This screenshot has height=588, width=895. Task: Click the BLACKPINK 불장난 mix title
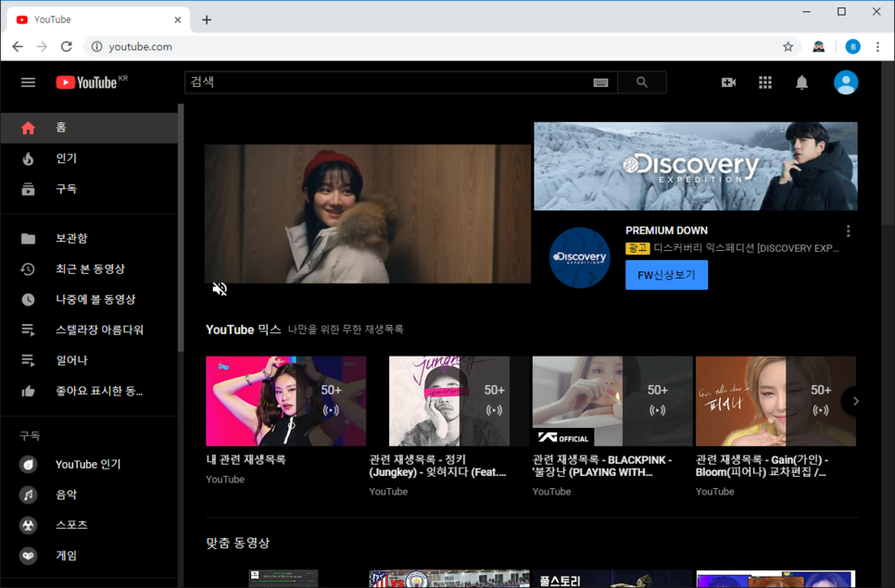(602, 466)
